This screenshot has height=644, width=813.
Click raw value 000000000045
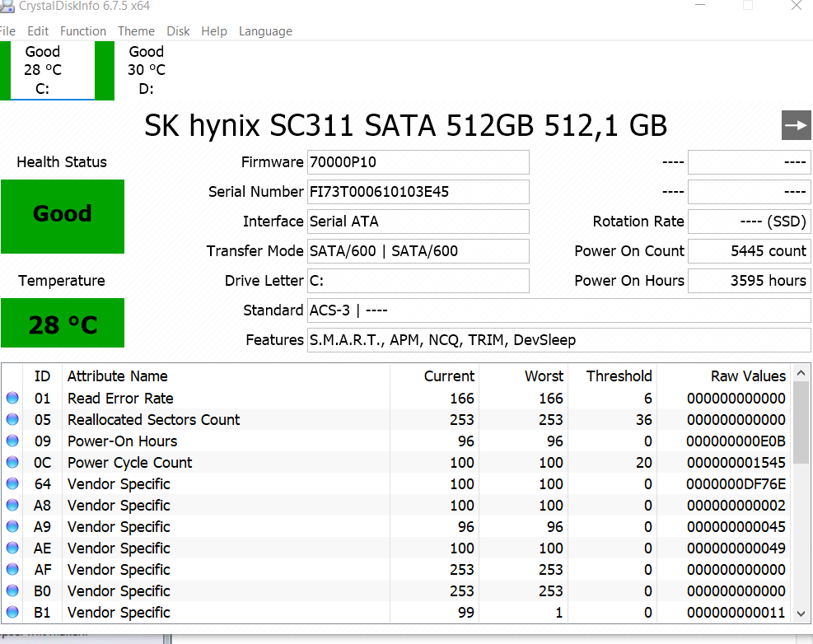click(736, 526)
